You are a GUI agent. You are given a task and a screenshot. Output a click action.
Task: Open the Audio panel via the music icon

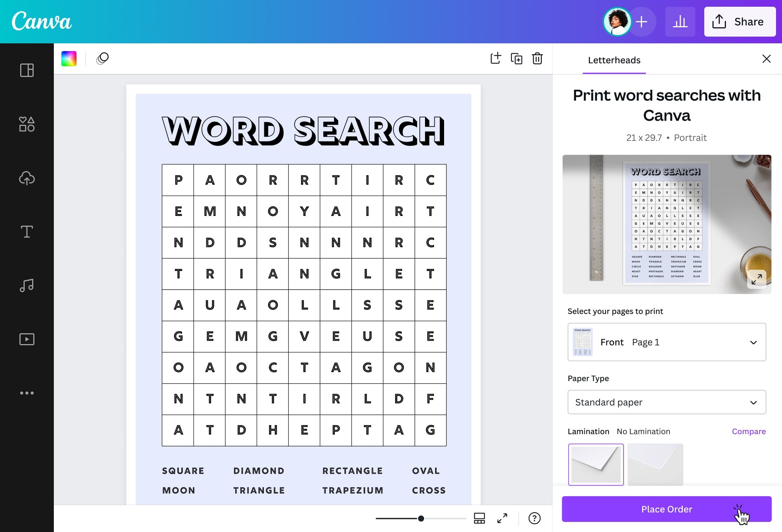click(x=27, y=285)
